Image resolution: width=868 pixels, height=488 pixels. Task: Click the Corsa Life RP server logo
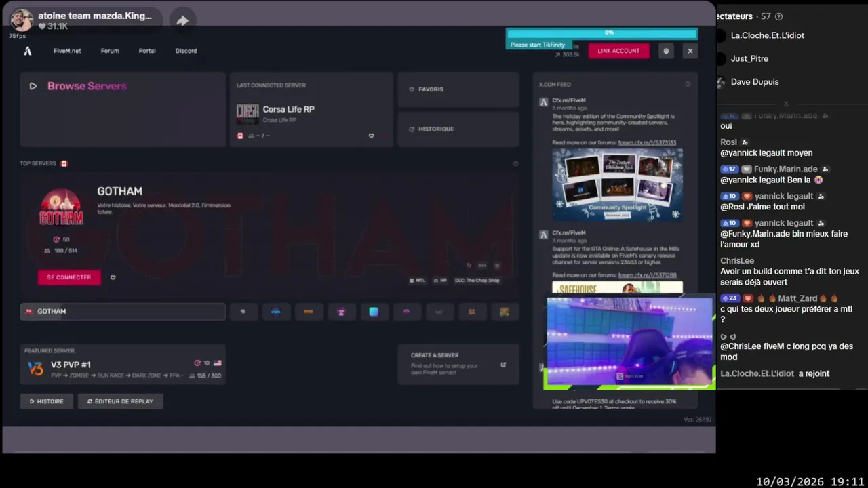(x=248, y=114)
